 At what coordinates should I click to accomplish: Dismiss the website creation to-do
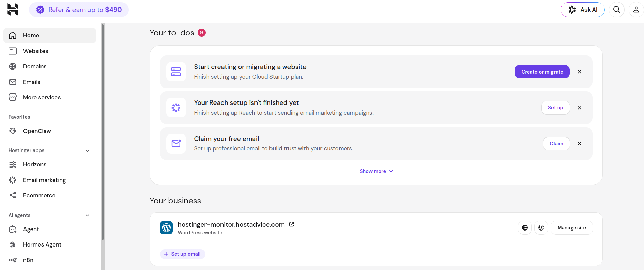tap(579, 72)
